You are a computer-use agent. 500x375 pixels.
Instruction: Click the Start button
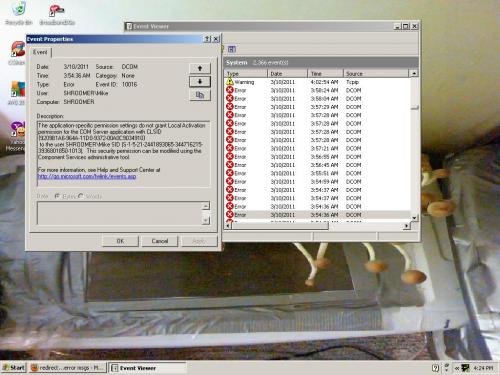point(14,368)
